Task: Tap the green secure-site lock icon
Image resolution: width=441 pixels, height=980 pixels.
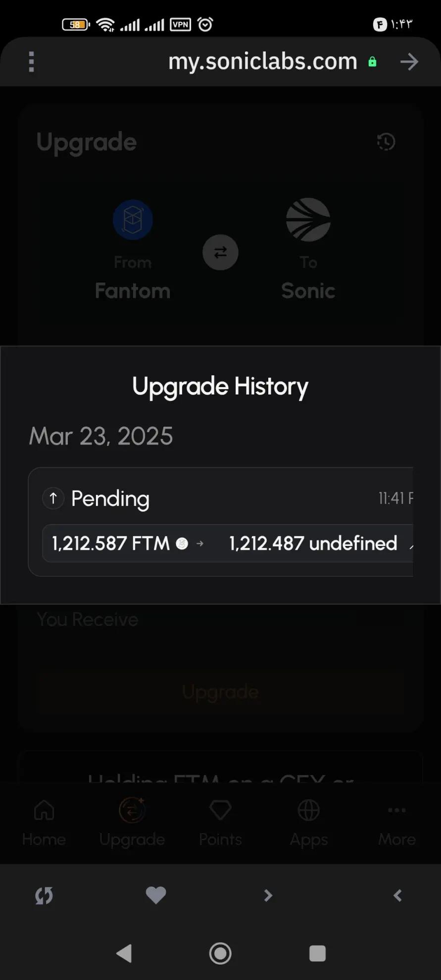Action: (372, 62)
